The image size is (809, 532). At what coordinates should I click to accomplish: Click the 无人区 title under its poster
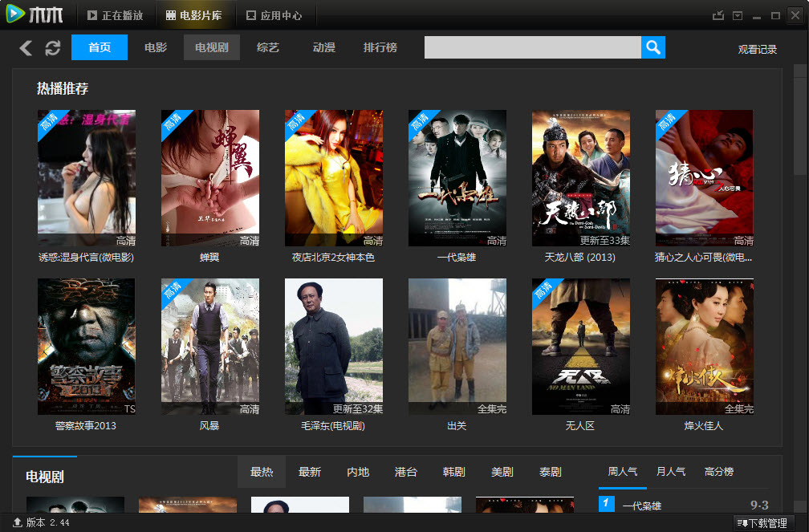click(580, 426)
